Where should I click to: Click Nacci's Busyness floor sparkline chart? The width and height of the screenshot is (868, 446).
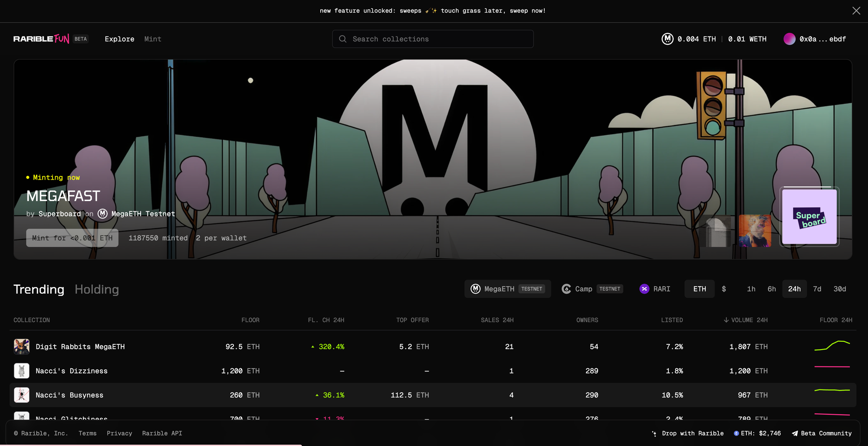click(x=832, y=390)
